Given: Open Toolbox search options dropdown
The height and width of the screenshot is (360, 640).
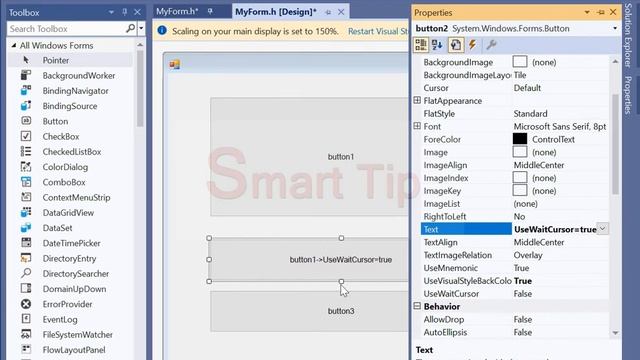Looking at the screenshot, I should [x=141, y=29].
